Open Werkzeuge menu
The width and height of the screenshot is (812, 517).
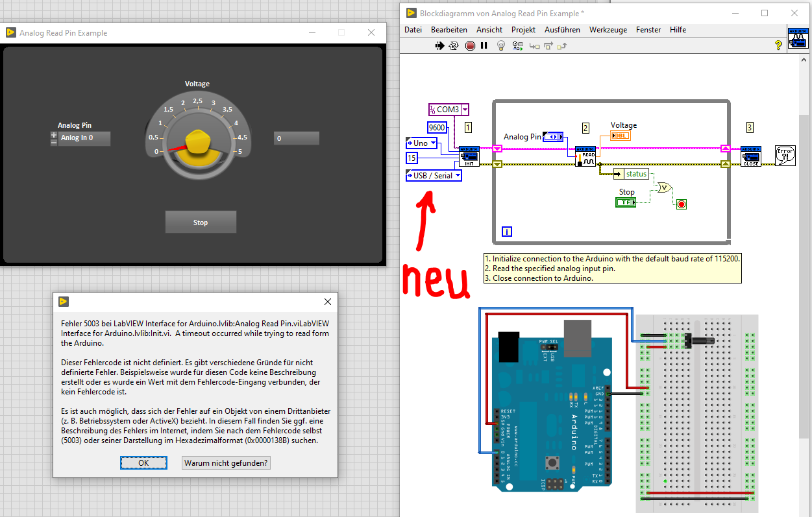608,30
